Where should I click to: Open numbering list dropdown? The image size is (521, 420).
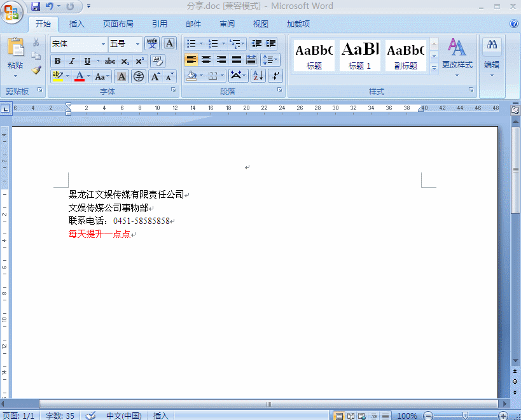pos(223,44)
